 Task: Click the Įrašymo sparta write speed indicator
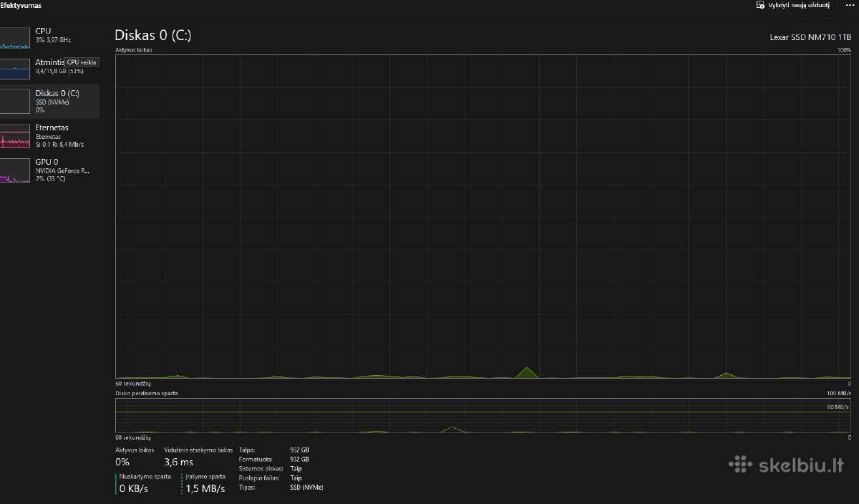205,483
